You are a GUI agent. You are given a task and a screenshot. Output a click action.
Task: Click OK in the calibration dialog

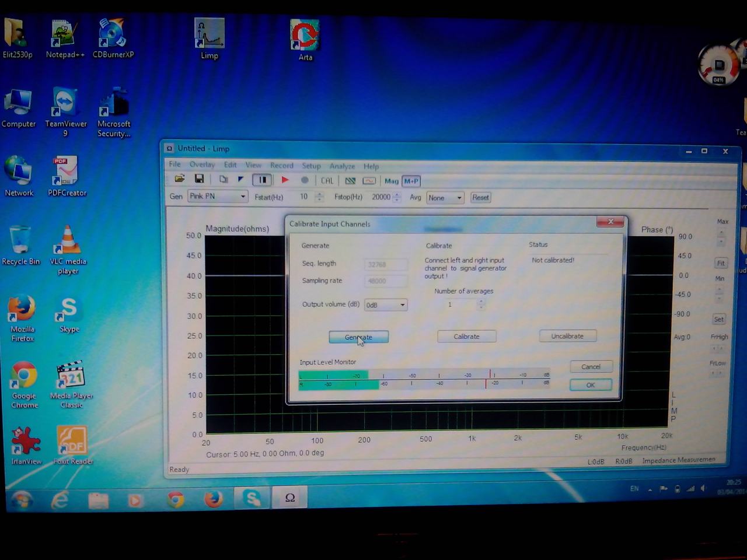(x=591, y=385)
